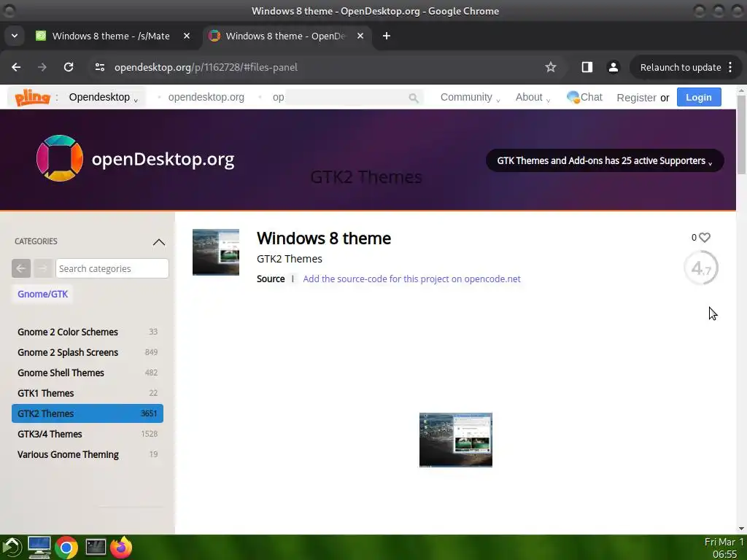Reload the page with the refresh icon
The width and height of the screenshot is (747, 560).
(69, 67)
